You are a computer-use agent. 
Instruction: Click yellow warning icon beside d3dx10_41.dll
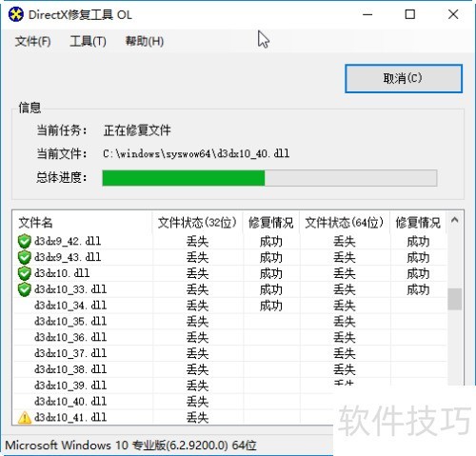pos(25,418)
